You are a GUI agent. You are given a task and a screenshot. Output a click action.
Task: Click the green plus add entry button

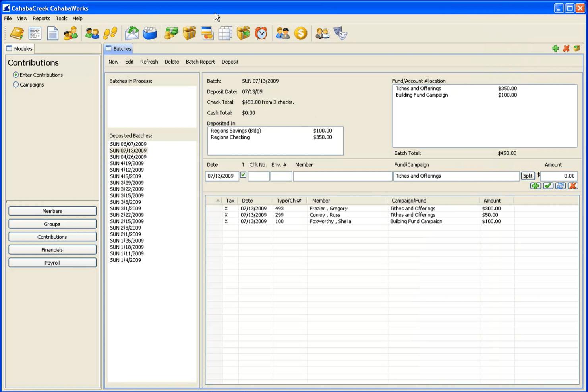pyautogui.click(x=536, y=186)
